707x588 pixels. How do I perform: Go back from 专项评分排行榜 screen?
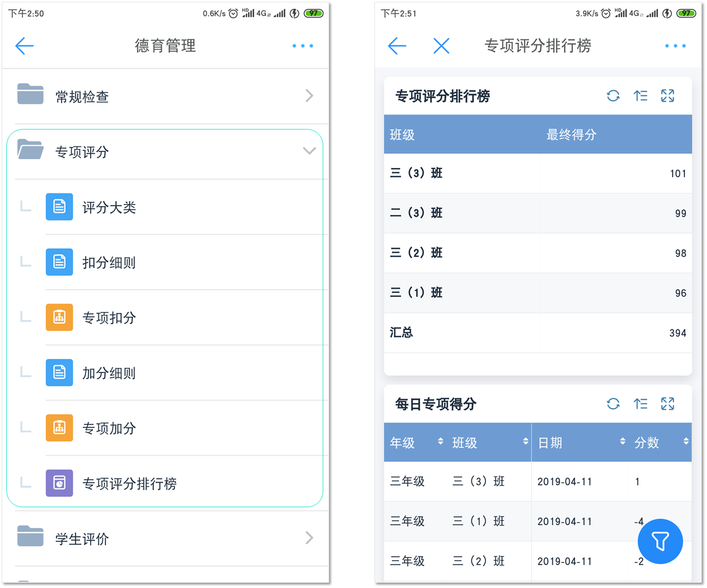397,46
